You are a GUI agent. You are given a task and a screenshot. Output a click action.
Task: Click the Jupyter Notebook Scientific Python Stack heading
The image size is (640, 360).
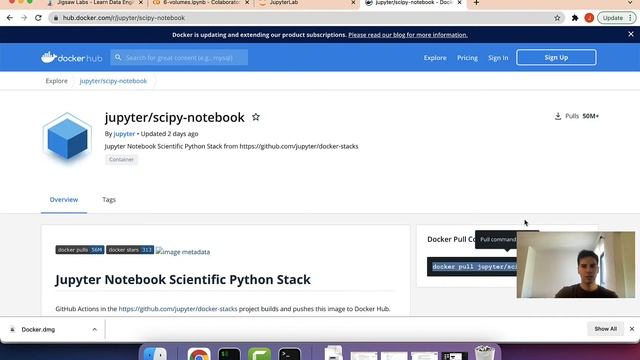point(183,280)
